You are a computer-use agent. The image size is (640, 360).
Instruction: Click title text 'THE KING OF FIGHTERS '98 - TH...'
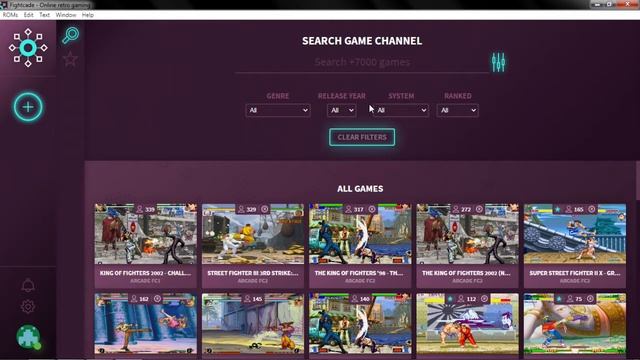pos(359,273)
